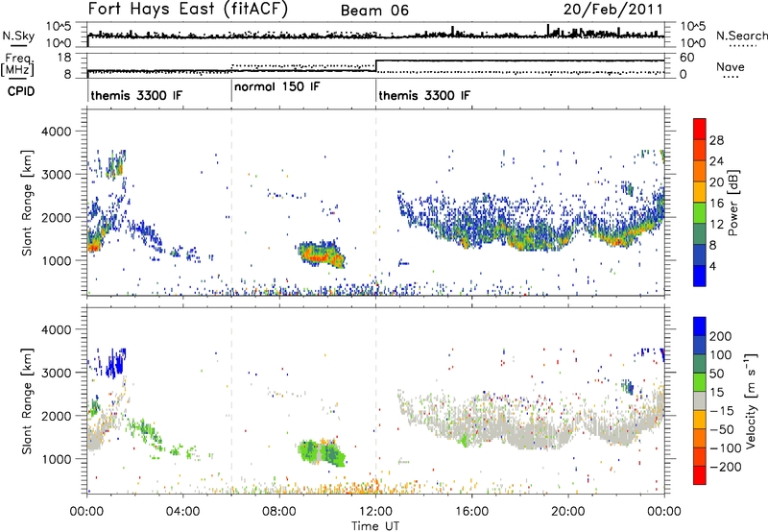Choose Velocity colorbar band between 50 and 100

pyautogui.click(x=700, y=364)
